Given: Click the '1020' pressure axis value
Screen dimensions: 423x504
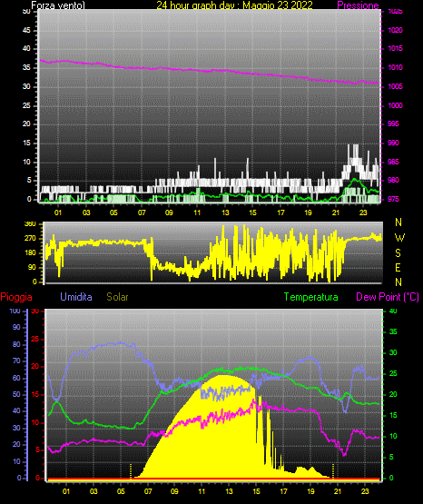Looking at the screenshot, I should point(395,30).
